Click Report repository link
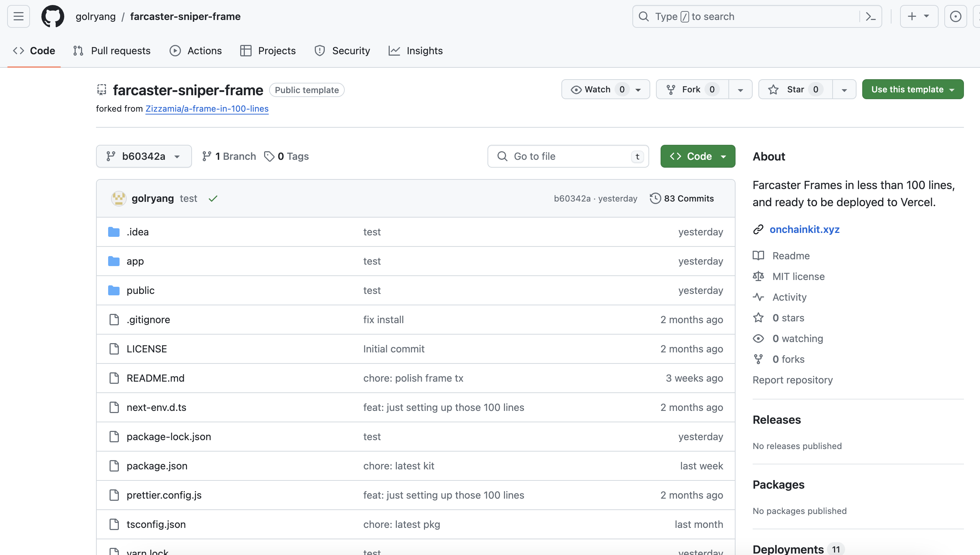Image resolution: width=980 pixels, height=555 pixels. [792, 380]
